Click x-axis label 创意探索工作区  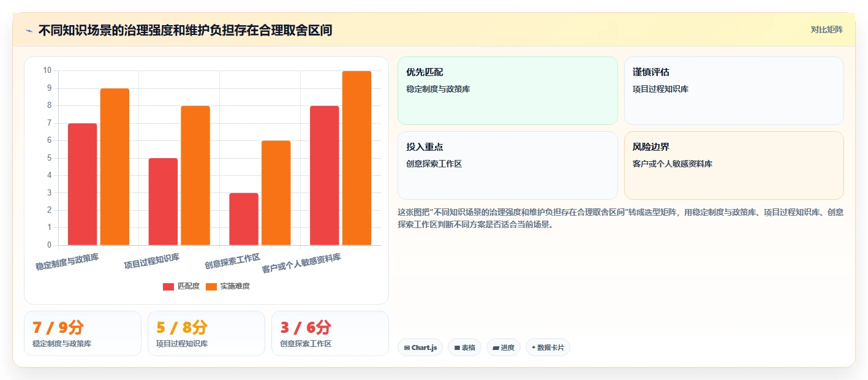tap(233, 260)
